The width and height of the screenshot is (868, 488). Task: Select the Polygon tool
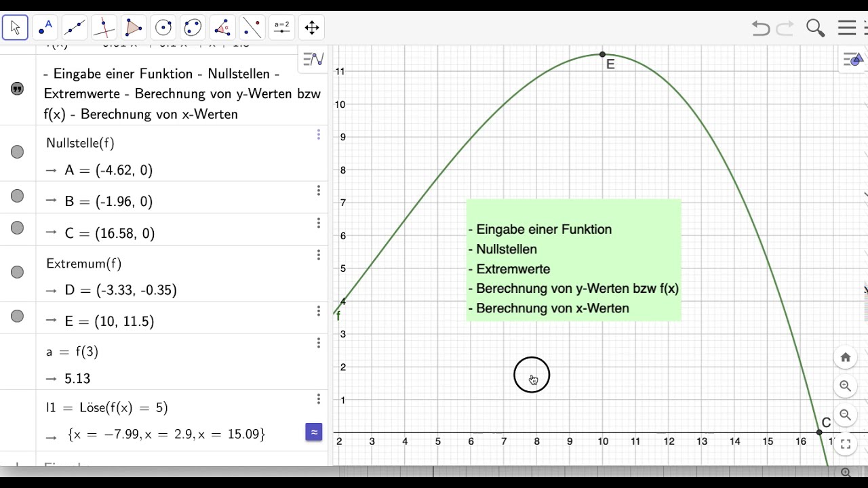(134, 28)
